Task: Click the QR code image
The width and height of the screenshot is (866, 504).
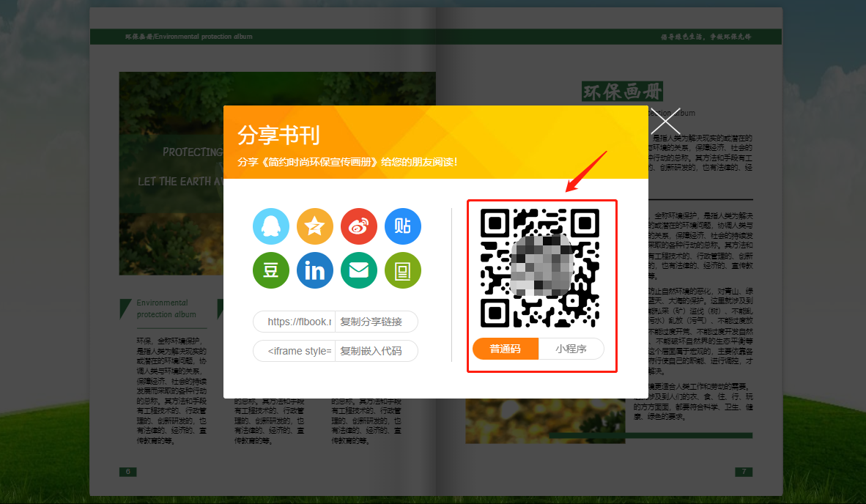Action: coord(539,268)
